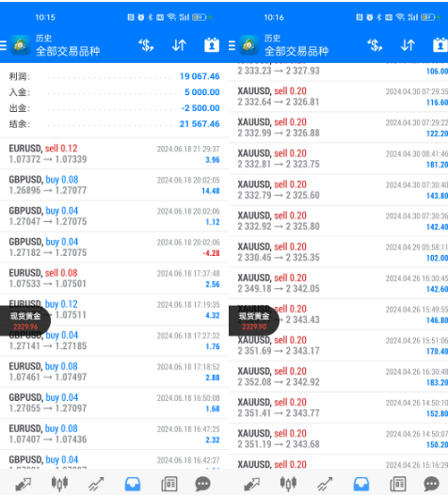
Task: Open news tab in left bottom bar
Action: click(169, 484)
